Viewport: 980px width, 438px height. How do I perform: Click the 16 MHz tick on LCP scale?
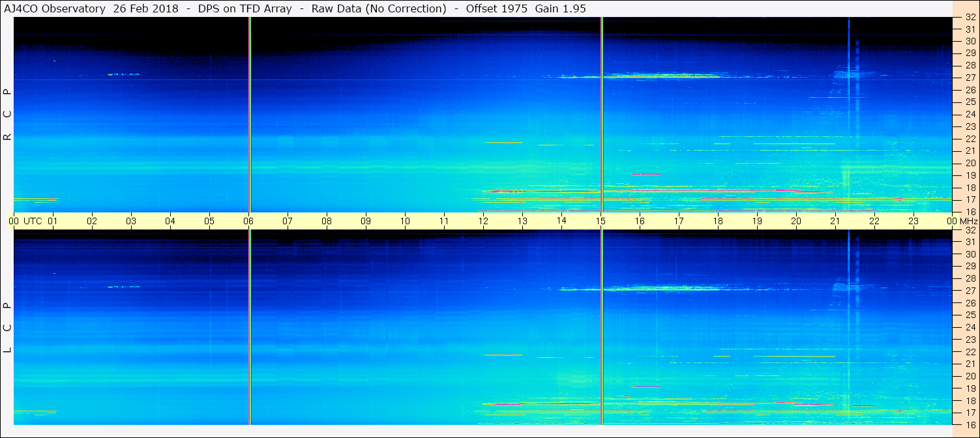click(x=970, y=425)
